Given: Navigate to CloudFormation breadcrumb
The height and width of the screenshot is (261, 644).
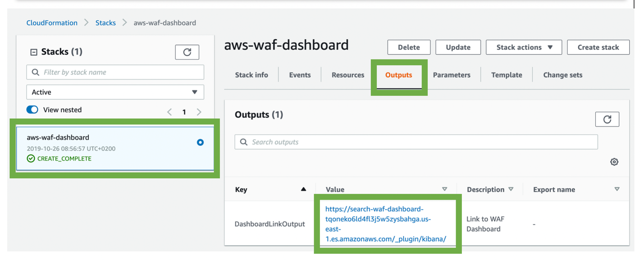Looking at the screenshot, I should click(52, 22).
